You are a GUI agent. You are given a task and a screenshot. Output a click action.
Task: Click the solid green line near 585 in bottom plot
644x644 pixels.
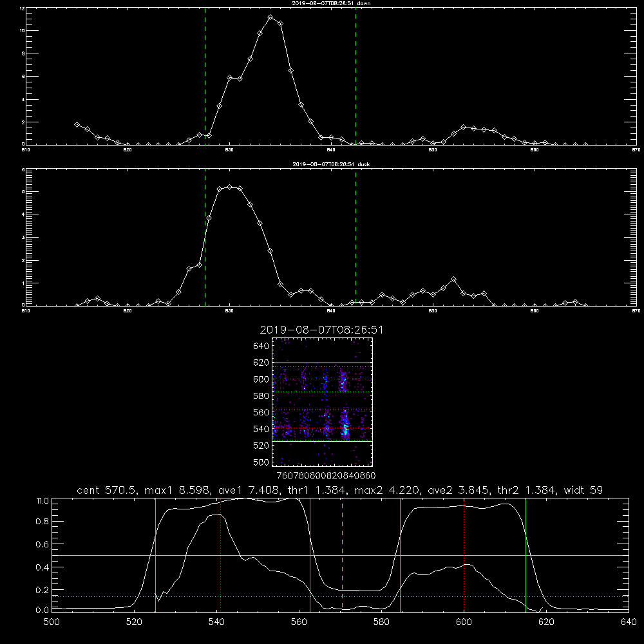[x=400, y=554]
